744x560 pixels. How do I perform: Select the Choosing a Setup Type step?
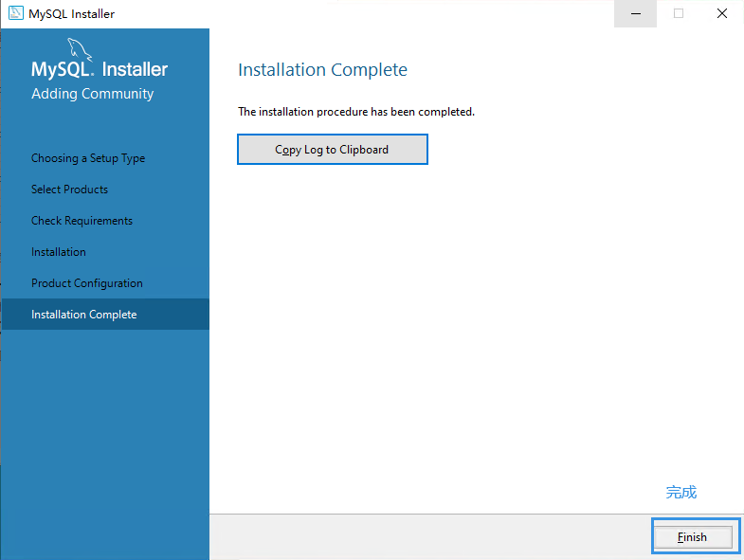click(88, 158)
